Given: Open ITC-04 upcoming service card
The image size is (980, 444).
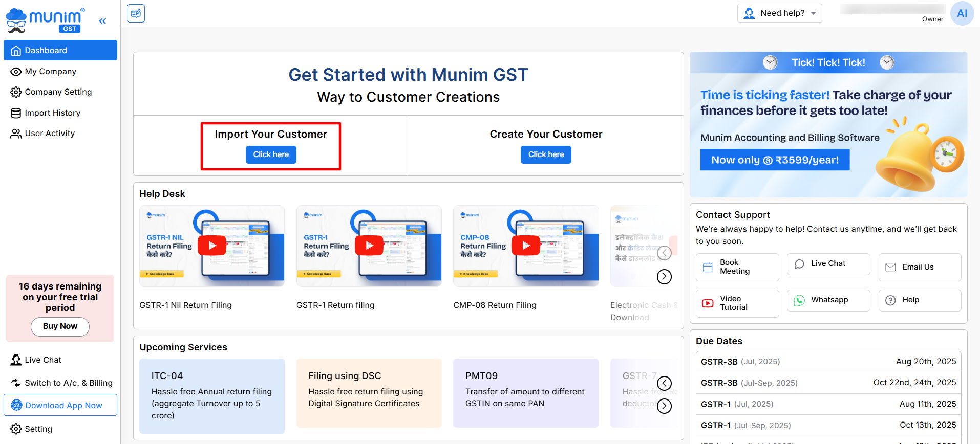Looking at the screenshot, I should (212, 396).
